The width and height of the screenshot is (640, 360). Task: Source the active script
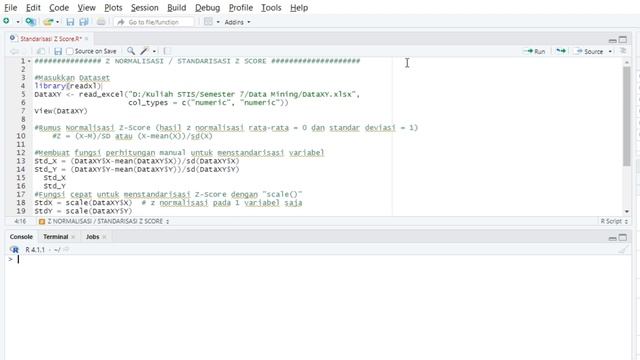[589, 51]
